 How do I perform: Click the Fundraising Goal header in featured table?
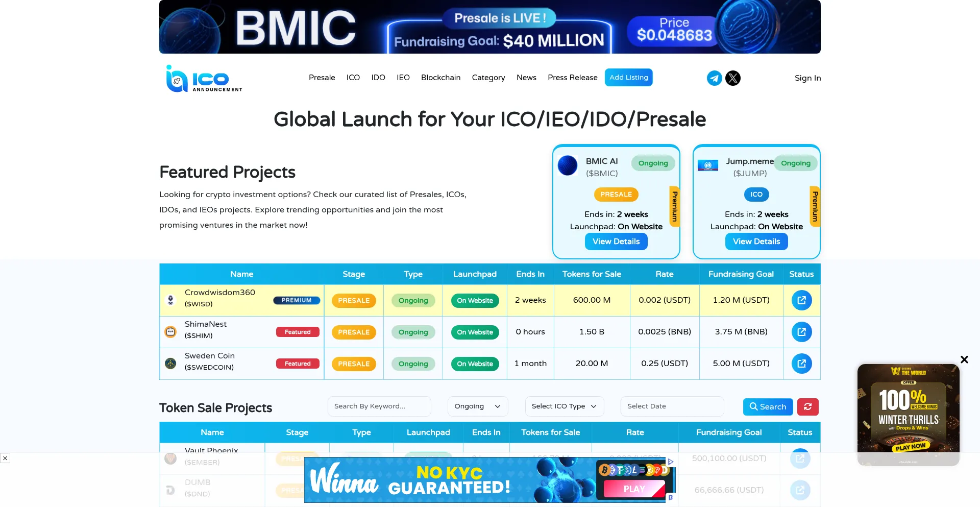pos(741,274)
